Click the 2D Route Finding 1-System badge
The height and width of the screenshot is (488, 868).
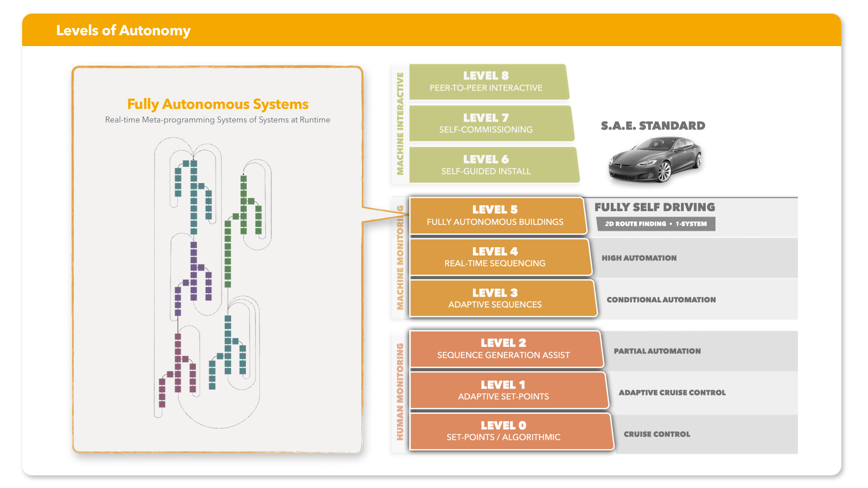[x=656, y=224]
